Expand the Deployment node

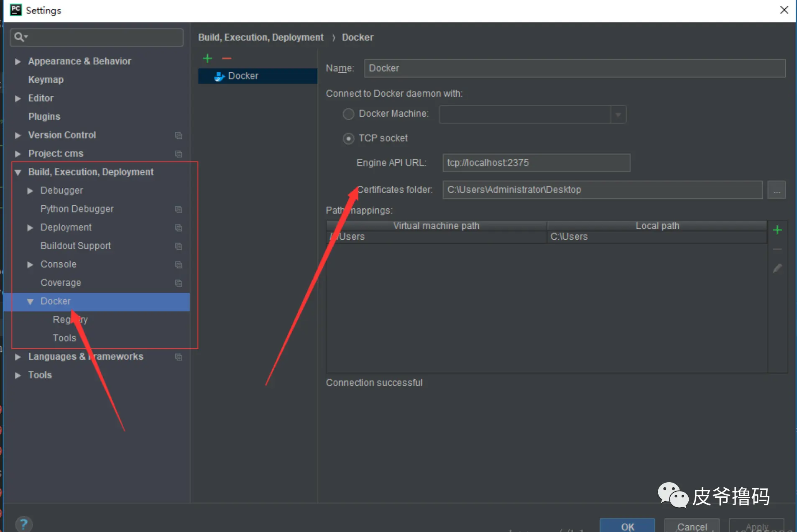tap(30, 228)
